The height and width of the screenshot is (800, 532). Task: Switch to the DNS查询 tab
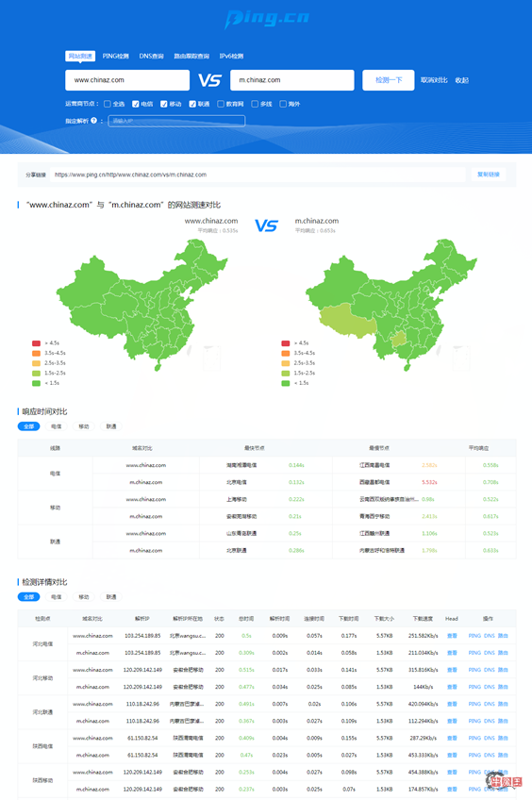(x=151, y=56)
